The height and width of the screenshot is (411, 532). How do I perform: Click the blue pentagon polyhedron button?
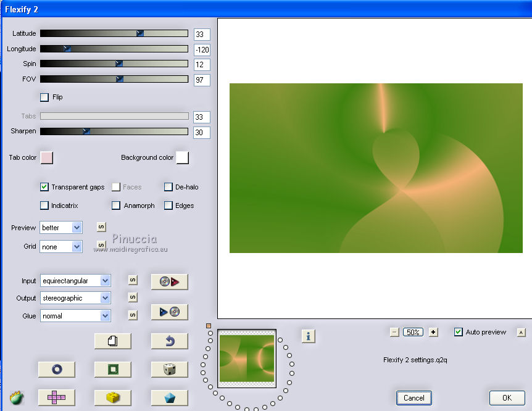(x=169, y=397)
